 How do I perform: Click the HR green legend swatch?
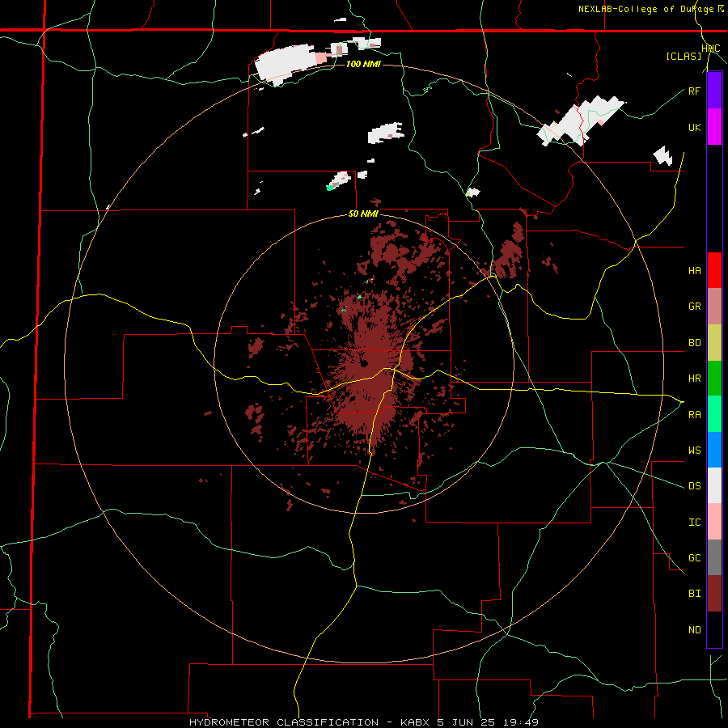(714, 379)
